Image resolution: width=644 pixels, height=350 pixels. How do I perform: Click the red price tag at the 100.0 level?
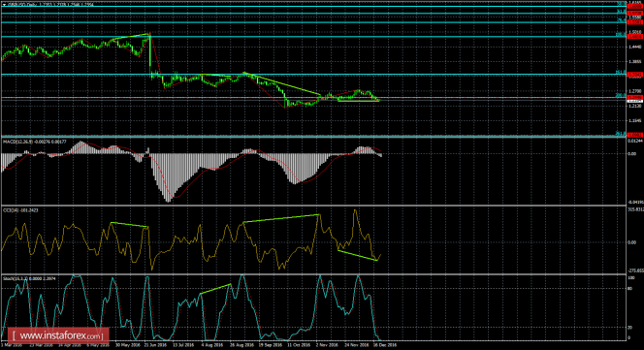coord(635,36)
